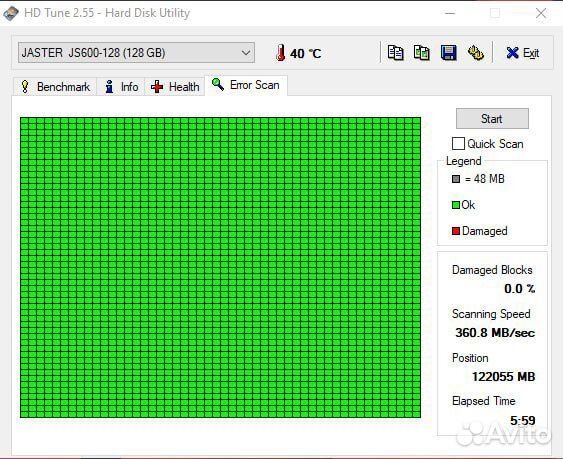563x459 pixels.
Task: Click the HD Tune app icon in title bar
Action: click(11, 13)
